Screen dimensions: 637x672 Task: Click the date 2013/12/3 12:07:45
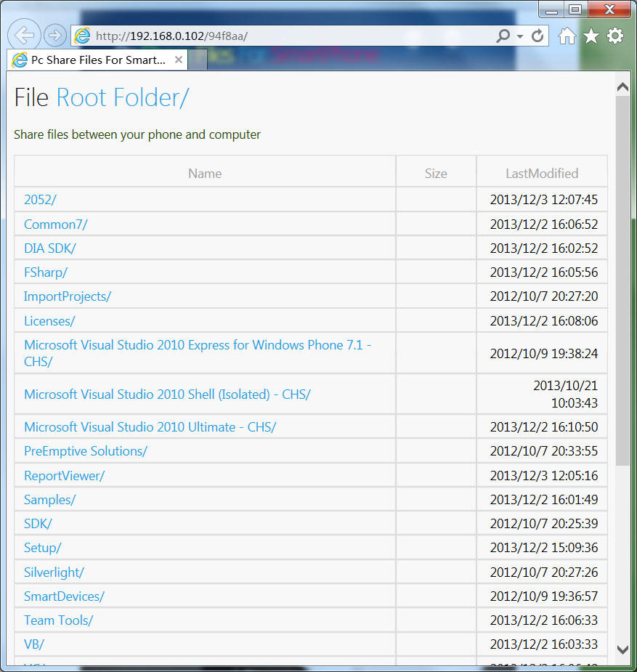pos(544,200)
